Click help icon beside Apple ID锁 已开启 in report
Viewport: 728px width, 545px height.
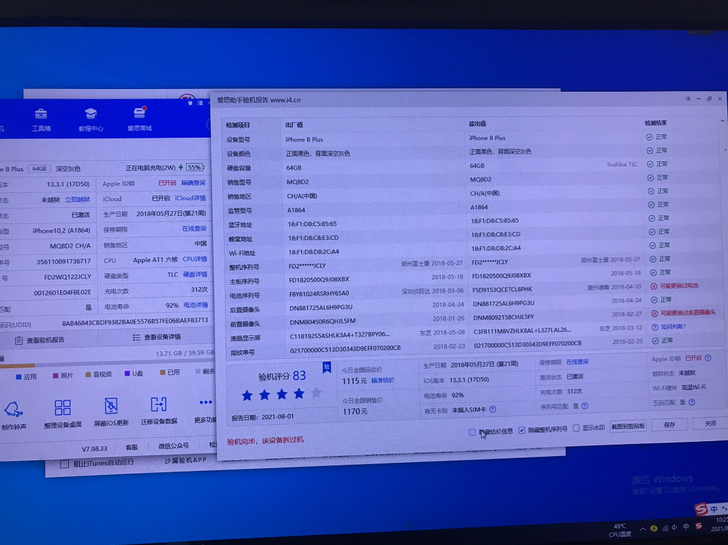708,358
